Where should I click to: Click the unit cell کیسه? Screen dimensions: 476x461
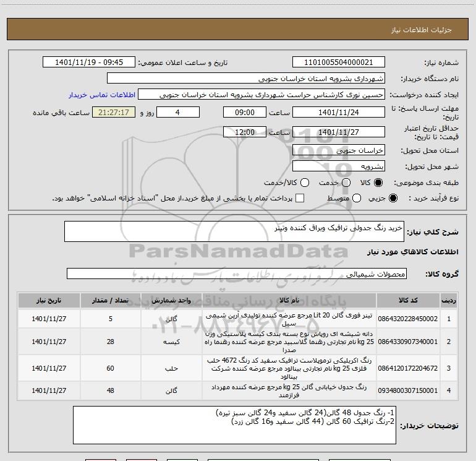click(x=171, y=342)
